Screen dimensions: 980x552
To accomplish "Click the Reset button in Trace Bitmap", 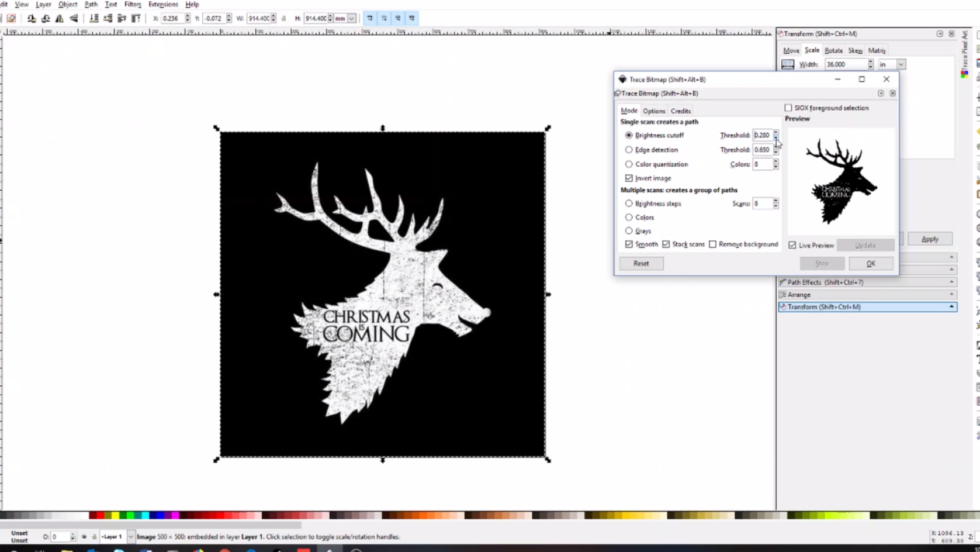I will tap(641, 264).
